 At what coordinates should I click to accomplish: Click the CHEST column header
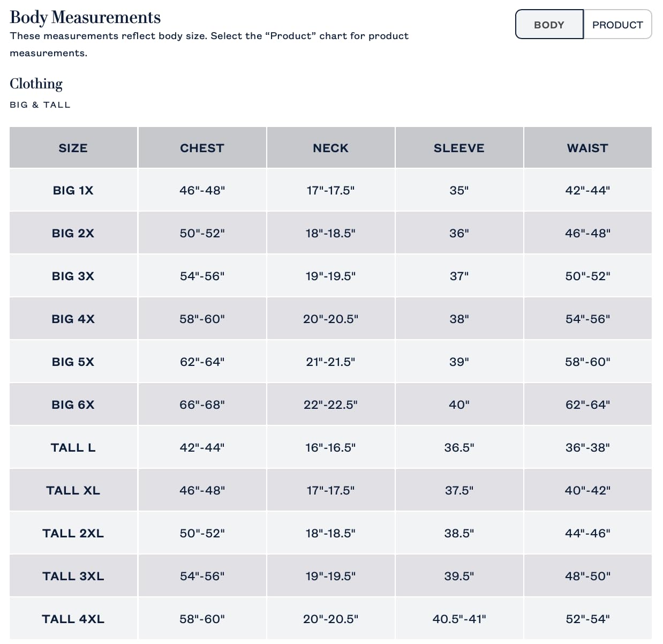pos(202,148)
